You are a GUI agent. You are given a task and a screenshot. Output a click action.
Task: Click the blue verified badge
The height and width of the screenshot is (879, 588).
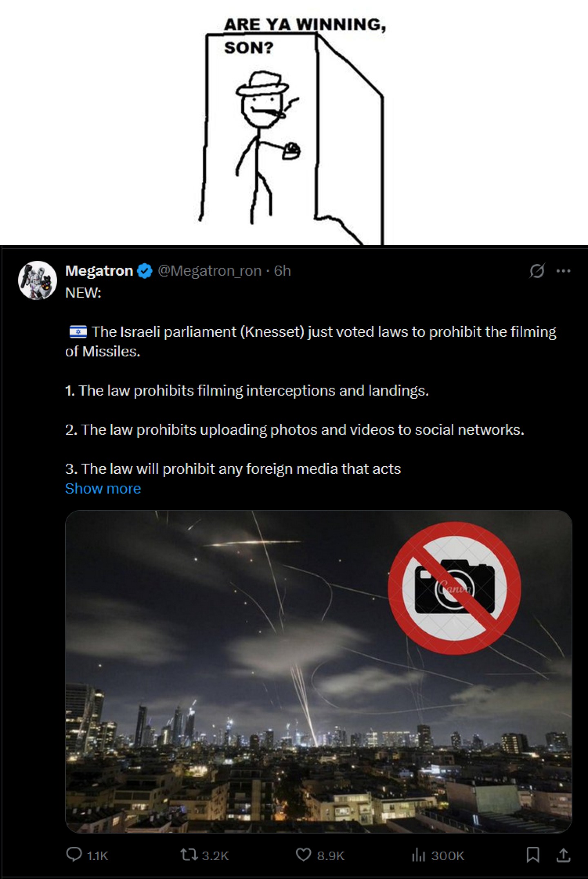pyautogui.click(x=145, y=271)
